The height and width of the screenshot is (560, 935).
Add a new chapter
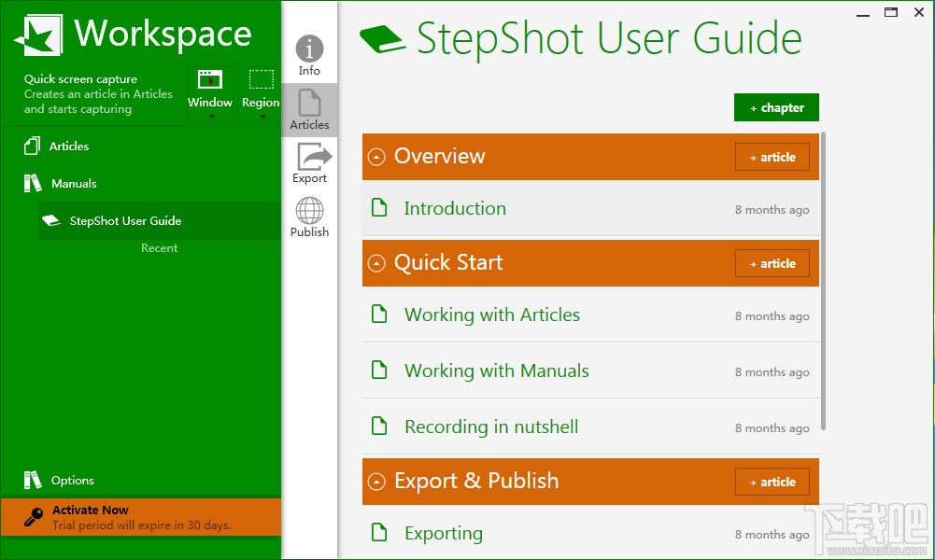point(776,107)
